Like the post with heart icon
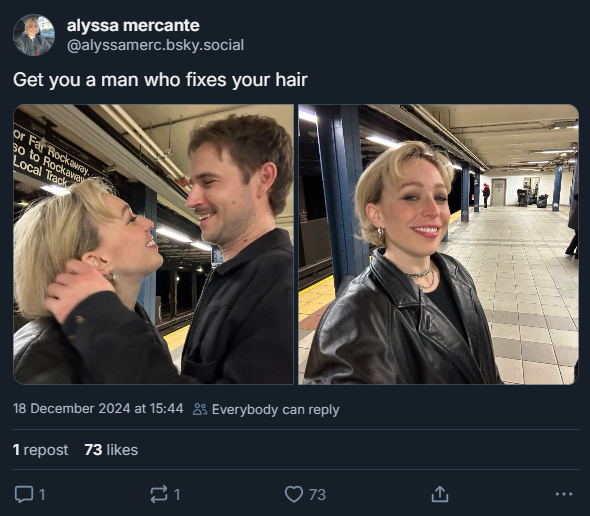The width and height of the screenshot is (590, 516). click(x=293, y=494)
